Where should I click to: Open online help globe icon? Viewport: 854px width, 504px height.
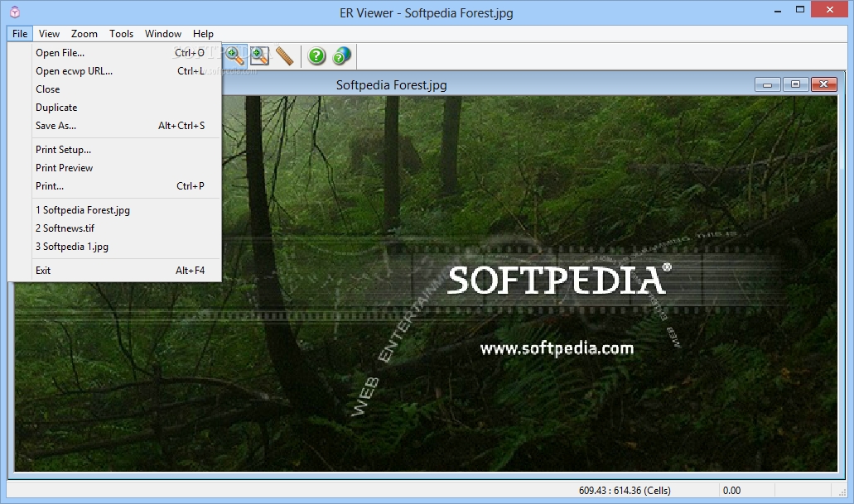[x=341, y=55]
